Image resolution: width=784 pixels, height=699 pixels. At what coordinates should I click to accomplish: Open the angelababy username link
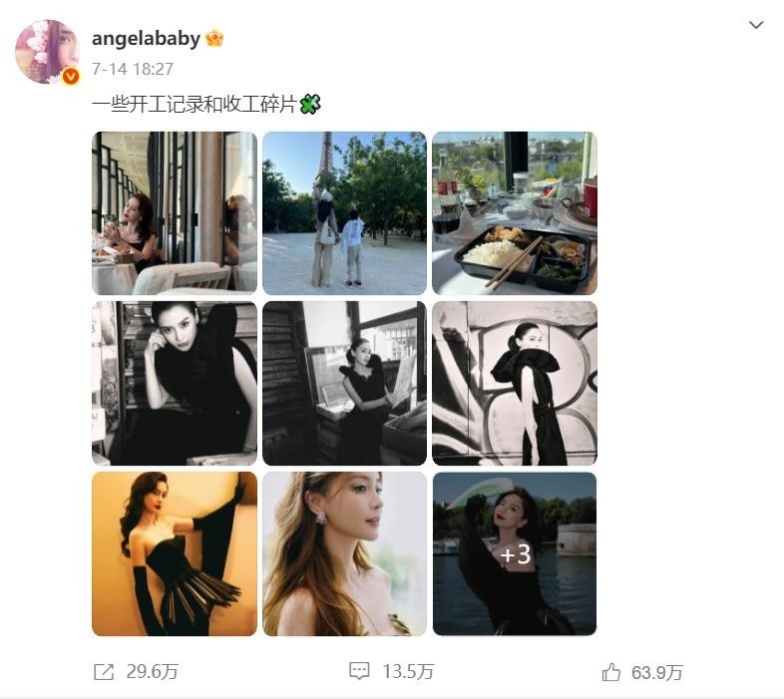pos(146,38)
